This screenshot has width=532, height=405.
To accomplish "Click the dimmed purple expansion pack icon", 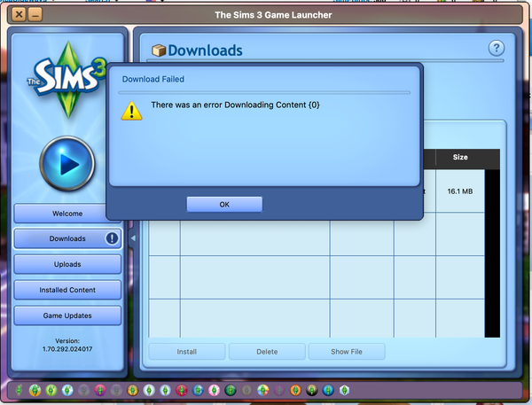I will coord(279,391).
